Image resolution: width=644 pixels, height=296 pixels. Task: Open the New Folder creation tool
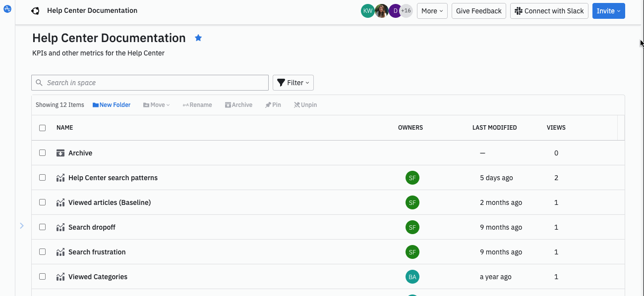111,104
